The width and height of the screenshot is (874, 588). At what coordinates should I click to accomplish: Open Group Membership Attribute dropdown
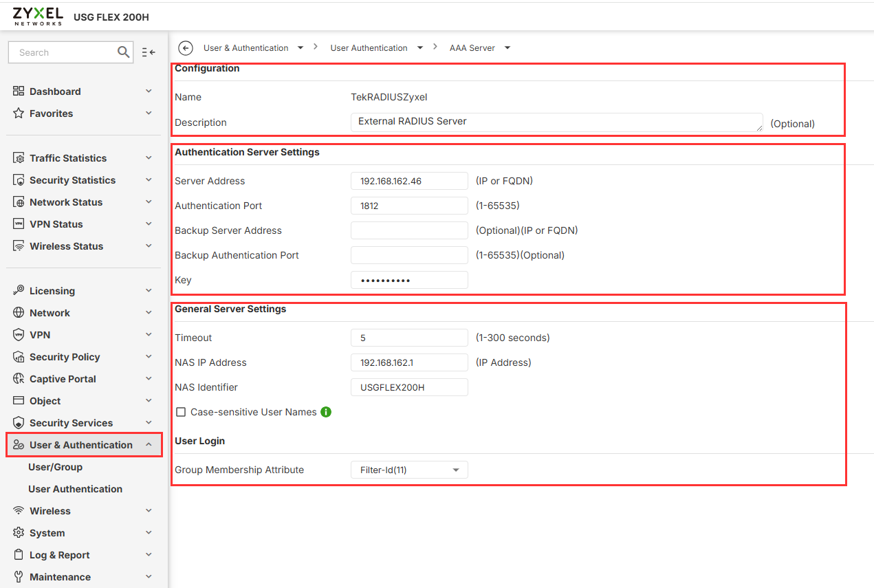pyautogui.click(x=409, y=470)
